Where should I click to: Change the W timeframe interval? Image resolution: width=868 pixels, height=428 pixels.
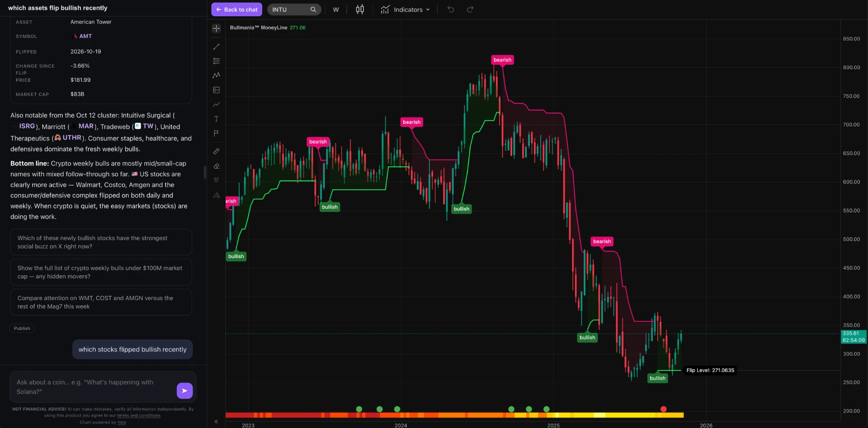tap(336, 9)
